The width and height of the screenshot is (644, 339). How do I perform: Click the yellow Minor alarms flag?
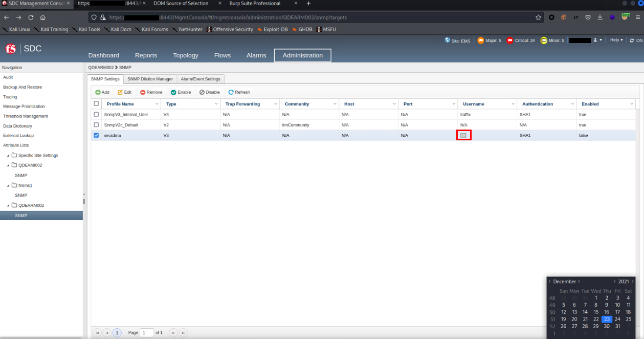544,40
